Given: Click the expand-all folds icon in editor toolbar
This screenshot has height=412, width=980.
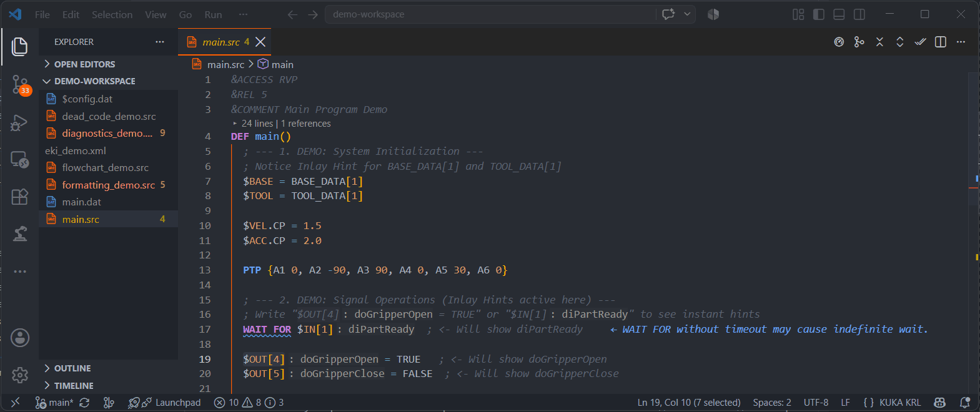Looking at the screenshot, I should click(900, 42).
